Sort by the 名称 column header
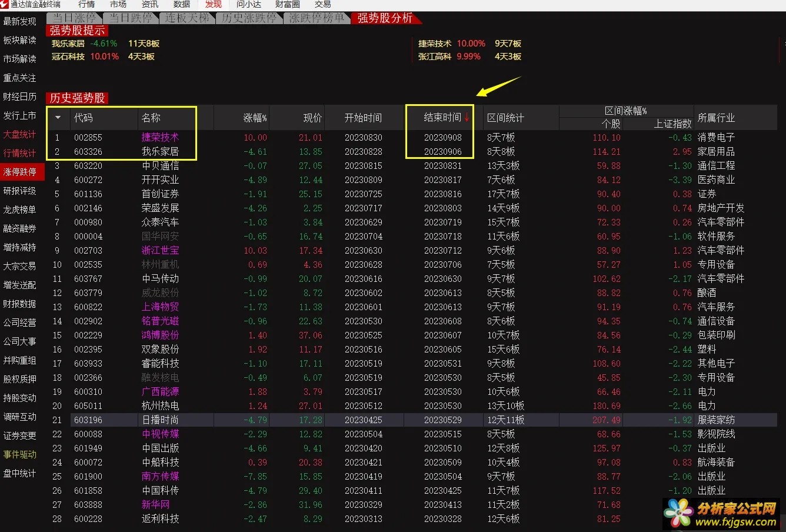This screenshot has width=786, height=532. 151,118
